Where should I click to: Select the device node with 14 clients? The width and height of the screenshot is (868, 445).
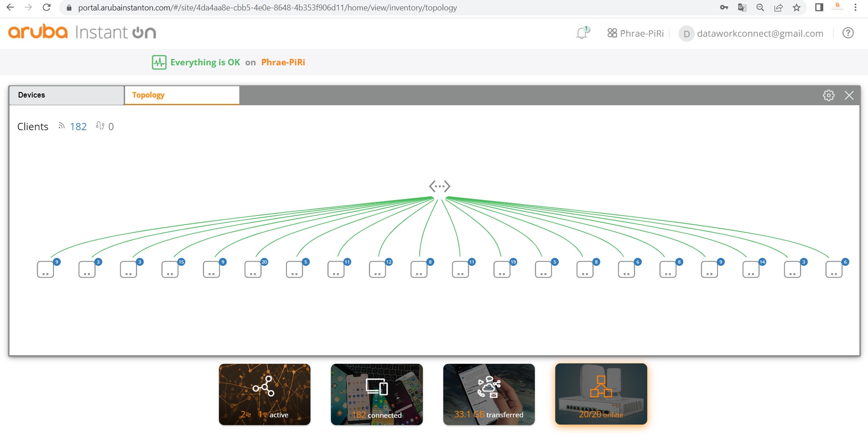tap(751, 269)
